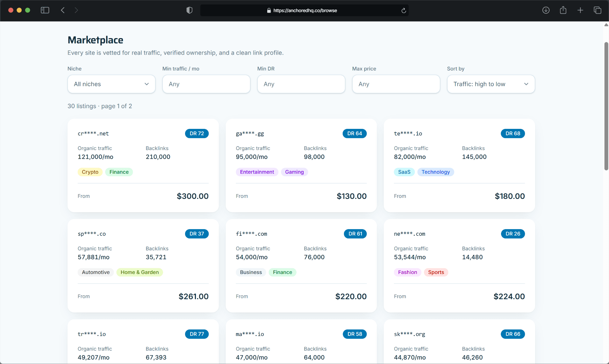
Task: Click the DR 72 badge
Action: tap(197, 134)
